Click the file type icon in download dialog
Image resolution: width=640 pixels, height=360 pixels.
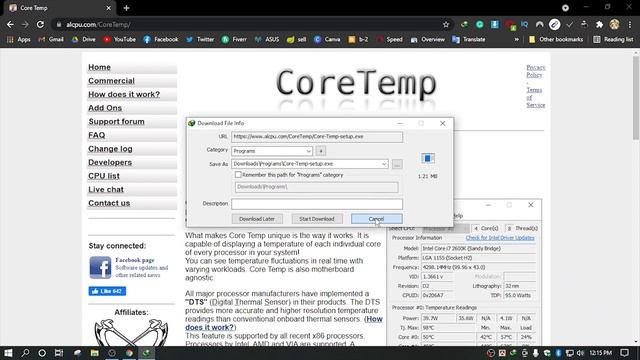coord(427,158)
